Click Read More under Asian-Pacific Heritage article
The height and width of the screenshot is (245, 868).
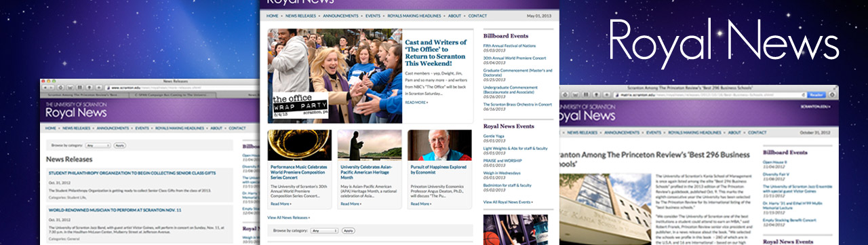click(x=351, y=204)
